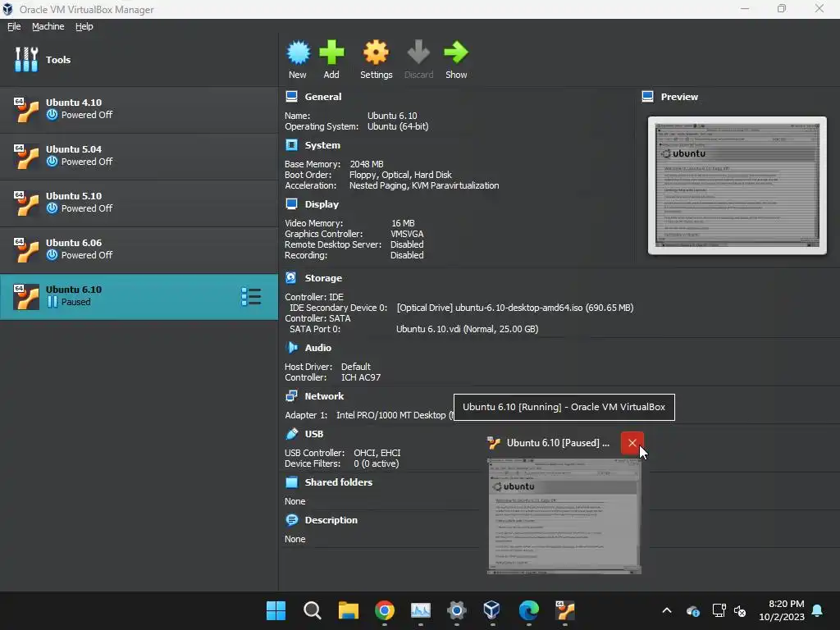
Task: Select the Tools entry in sidebar
Action: point(139,59)
